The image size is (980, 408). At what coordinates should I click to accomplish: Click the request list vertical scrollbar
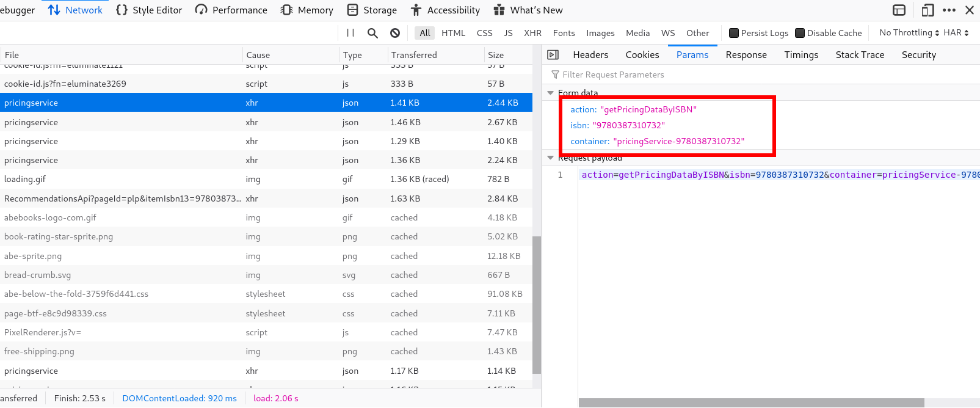pyautogui.click(x=537, y=305)
